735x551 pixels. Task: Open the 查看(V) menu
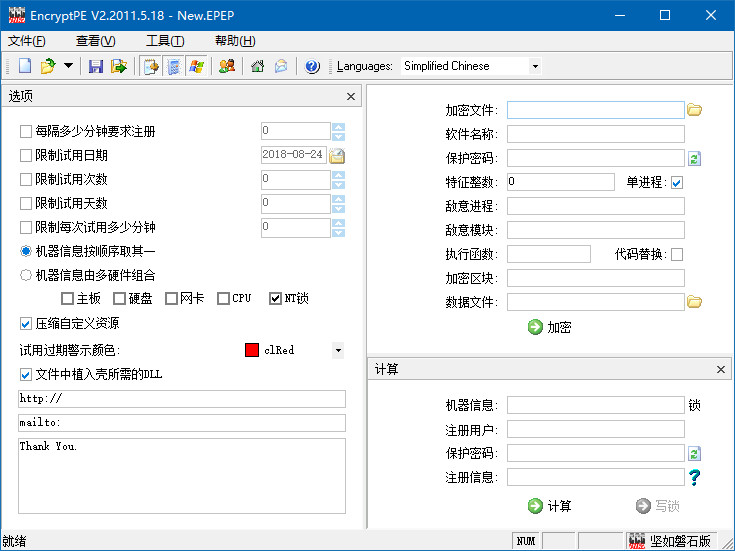coord(96,41)
